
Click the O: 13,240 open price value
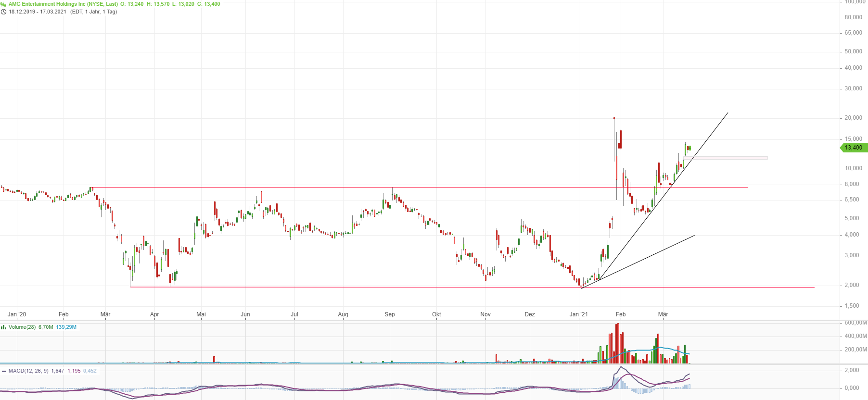point(132,4)
